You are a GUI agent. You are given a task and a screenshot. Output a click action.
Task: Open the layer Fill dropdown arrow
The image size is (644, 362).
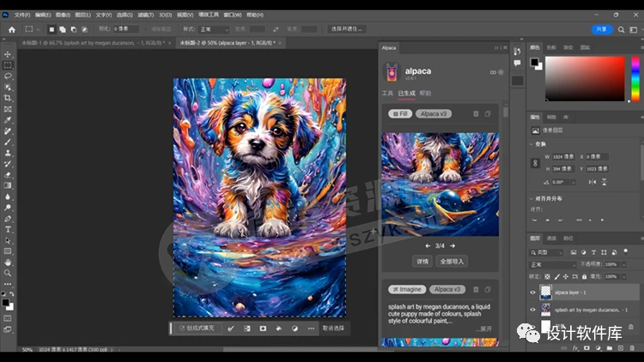[x=624, y=276]
